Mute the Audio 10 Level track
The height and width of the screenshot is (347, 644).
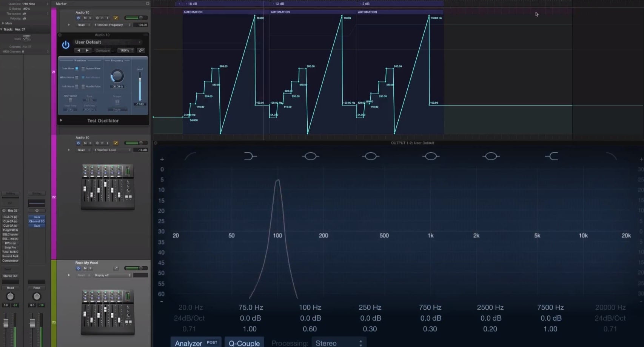(x=85, y=143)
